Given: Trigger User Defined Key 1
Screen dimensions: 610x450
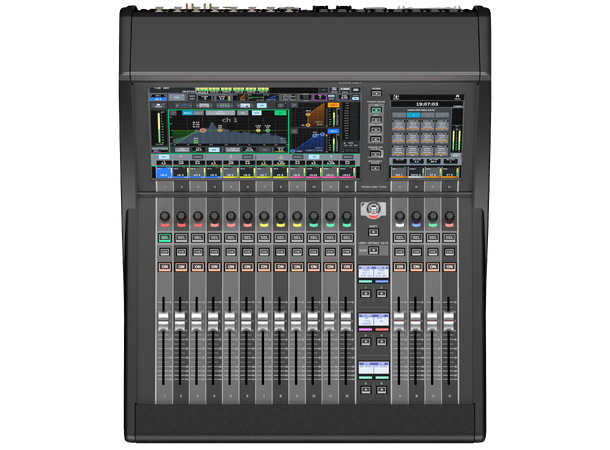Looking at the screenshot, I should tap(366, 294).
